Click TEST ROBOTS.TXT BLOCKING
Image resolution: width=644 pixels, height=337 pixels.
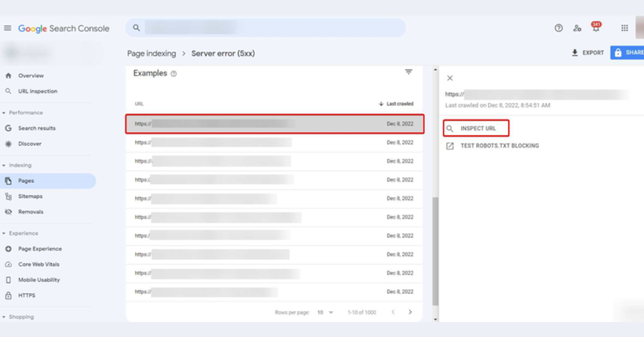[x=492, y=146]
